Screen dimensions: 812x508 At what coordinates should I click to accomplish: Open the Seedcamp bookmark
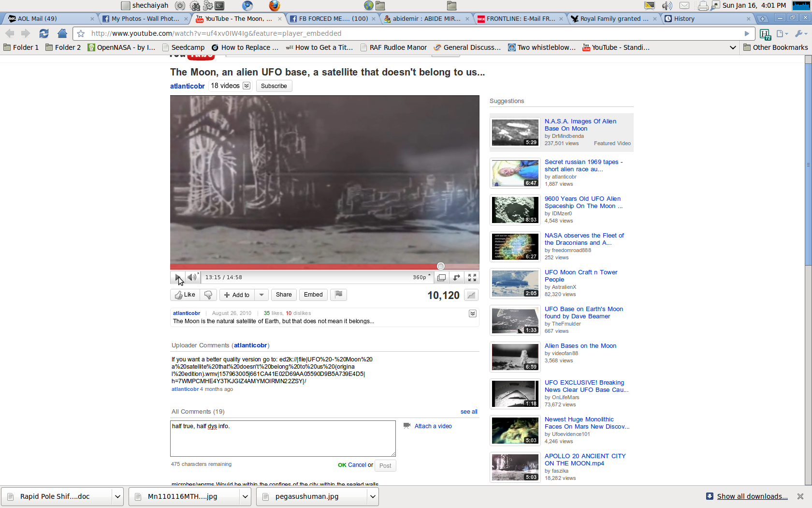click(x=184, y=47)
